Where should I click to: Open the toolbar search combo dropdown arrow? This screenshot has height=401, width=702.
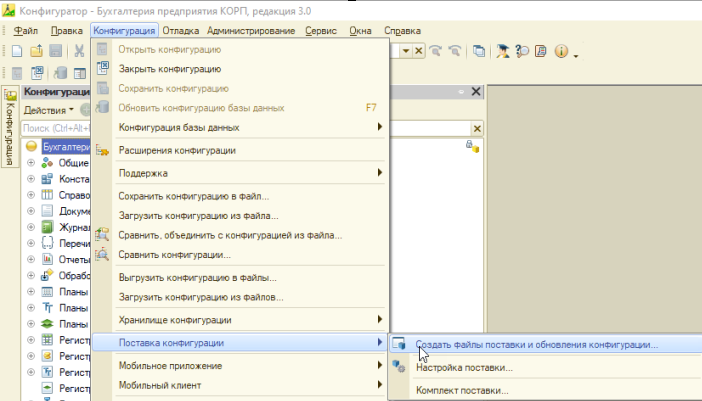(406, 51)
